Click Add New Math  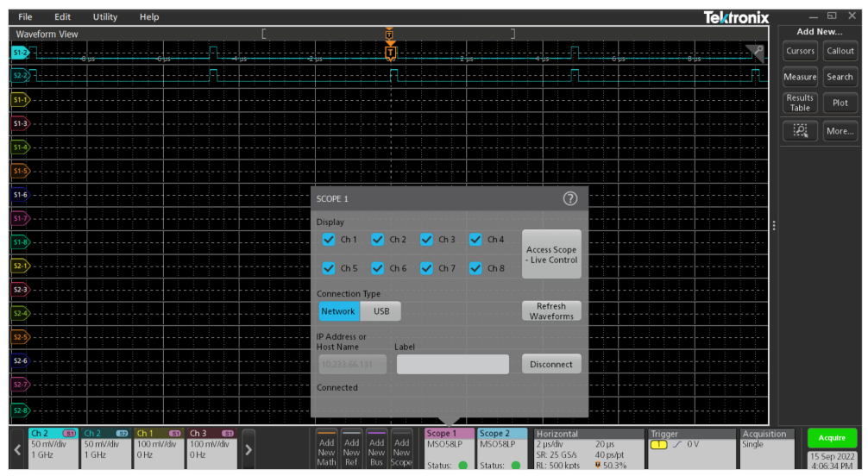(327, 449)
